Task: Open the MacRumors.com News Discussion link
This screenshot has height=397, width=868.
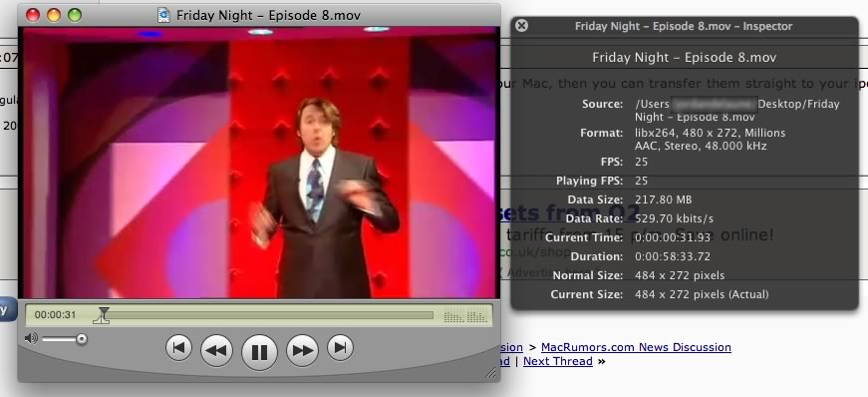Action: coord(636,347)
